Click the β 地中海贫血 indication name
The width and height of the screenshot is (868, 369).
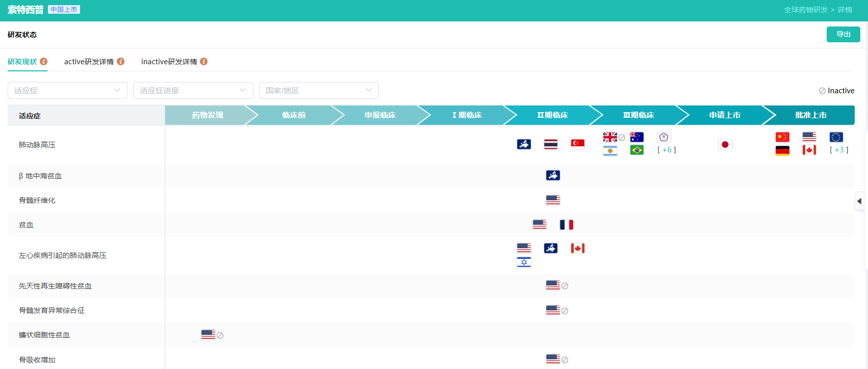[x=40, y=176]
